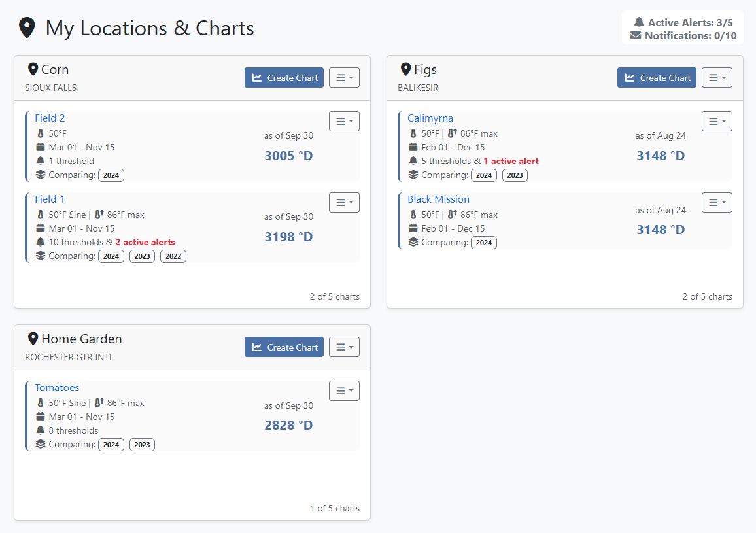The height and width of the screenshot is (533, 756).
Task: Click the map pin icon next to Figs
Action: tap(405, 69)
